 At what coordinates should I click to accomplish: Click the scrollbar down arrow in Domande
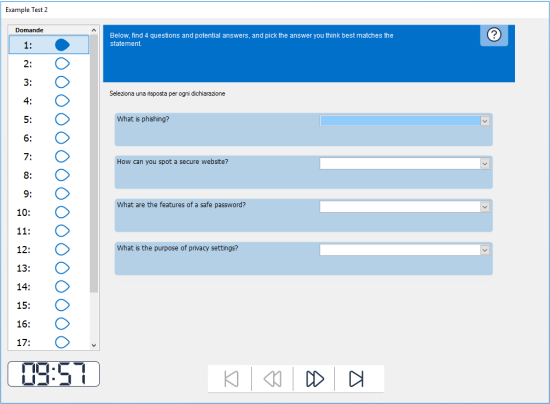pyautogui.click(x=94, y=345)
